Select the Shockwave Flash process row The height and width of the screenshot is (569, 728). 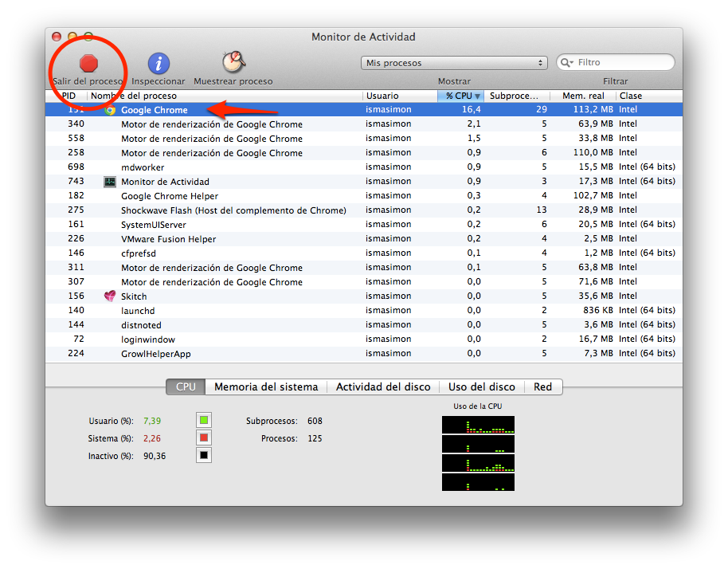point(364,210)
